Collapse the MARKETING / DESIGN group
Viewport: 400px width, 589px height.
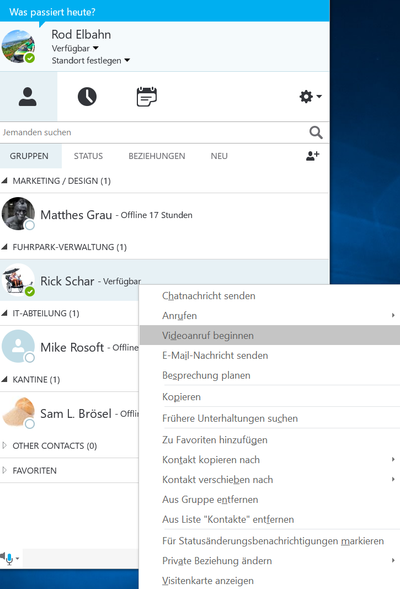[5, 181]
